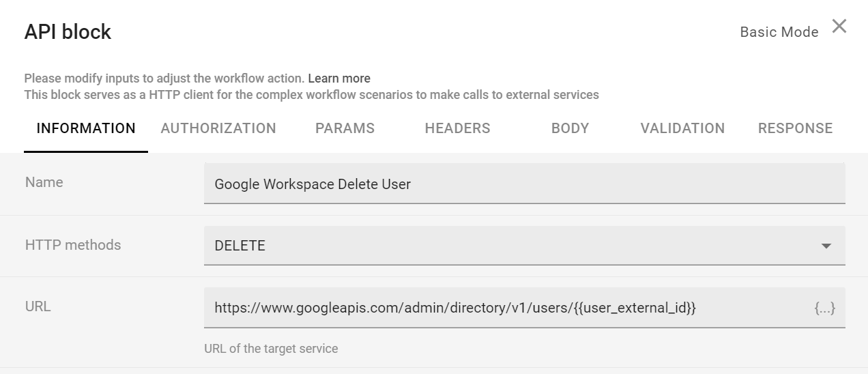Show the VALIDATION tab

point(682,128)
